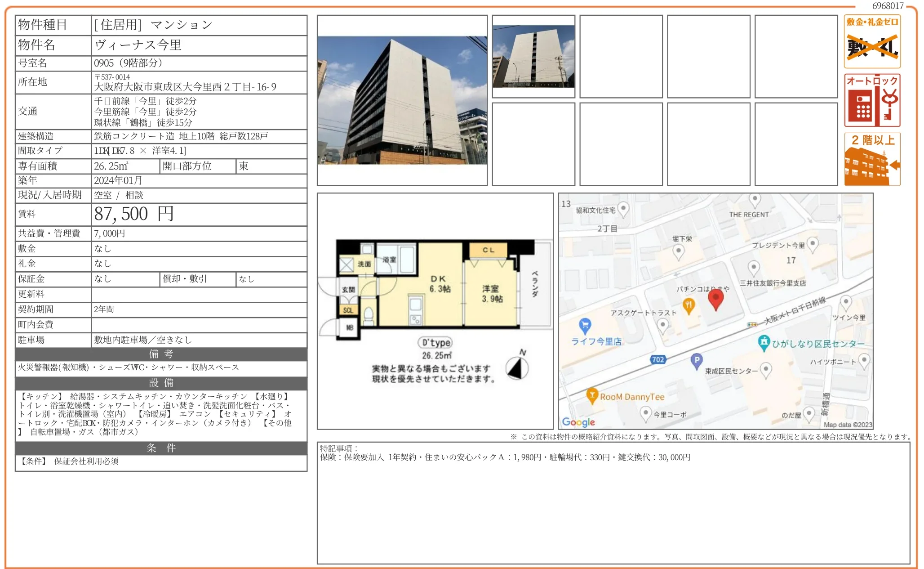The width and height of the screenshot is (924, 569).
Task: Click the 87,500 円 rent value
Action: [x=133, y=214]
